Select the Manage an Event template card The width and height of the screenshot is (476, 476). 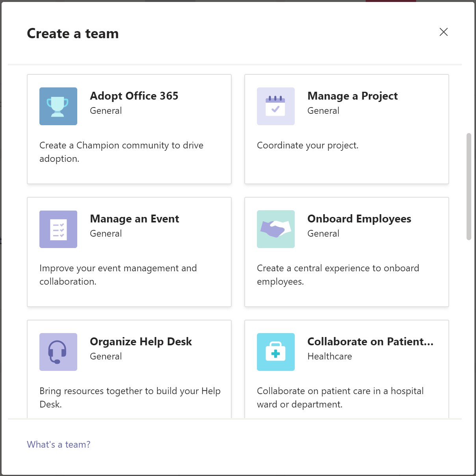coord(129,252)
